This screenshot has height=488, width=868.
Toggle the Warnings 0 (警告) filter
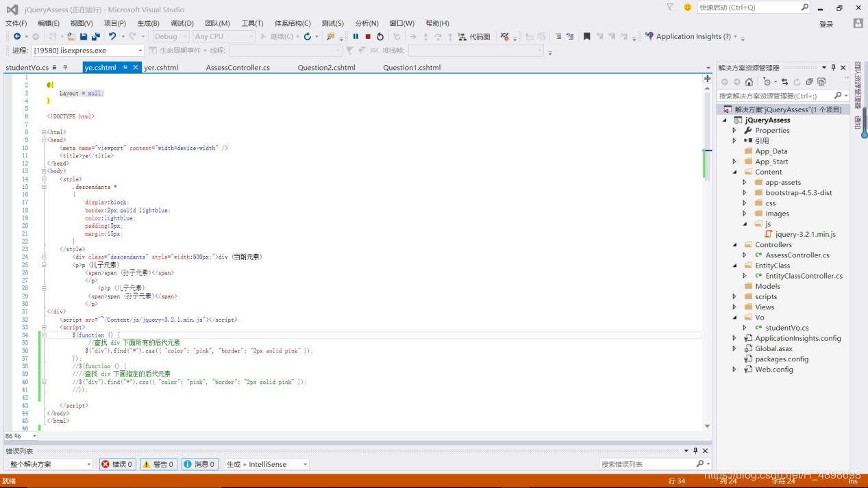[158, 464]
